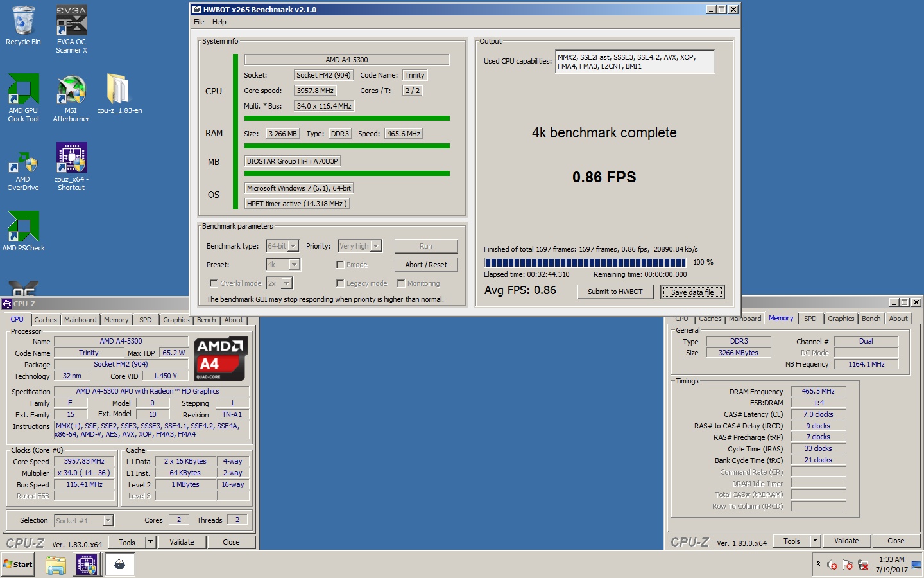
Task: Click the 0.86 FPS result text
Action: 604,177
